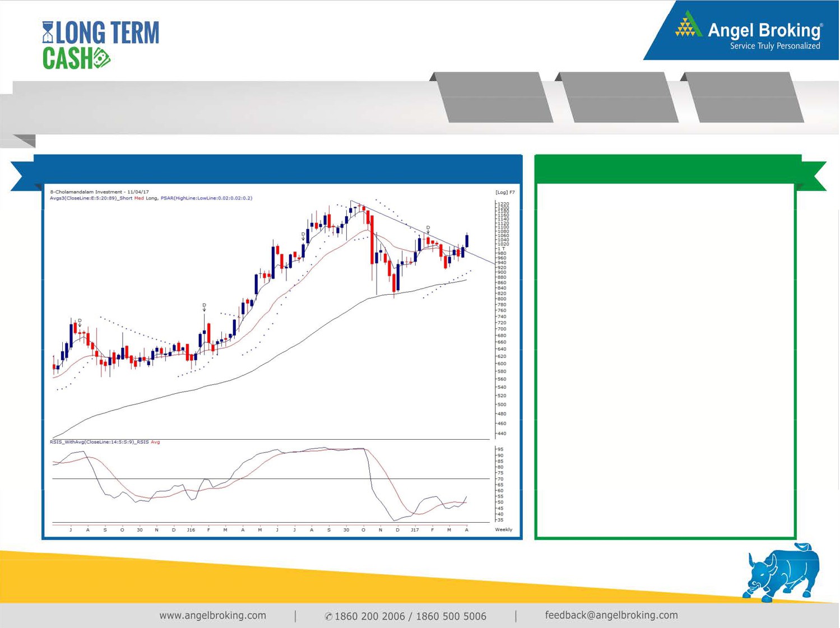
Task: Select the rightmost gray tab
Action: [x=744, y=97]
